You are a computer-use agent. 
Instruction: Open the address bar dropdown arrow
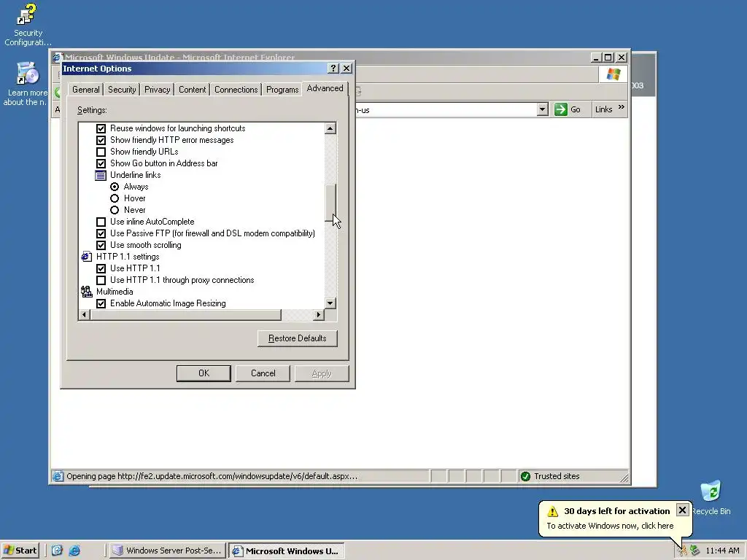(542, 109)
